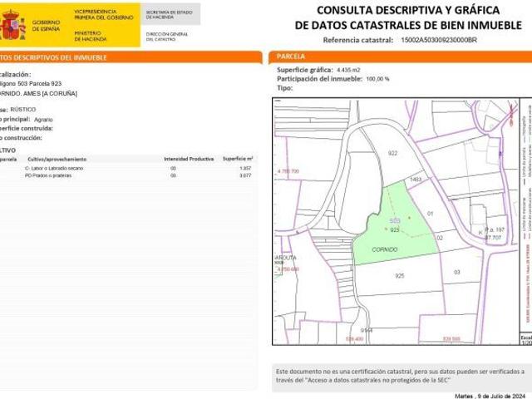Click the Intensidad Productiva column header
Screen dimensions: 532x399
click(189, 158)
